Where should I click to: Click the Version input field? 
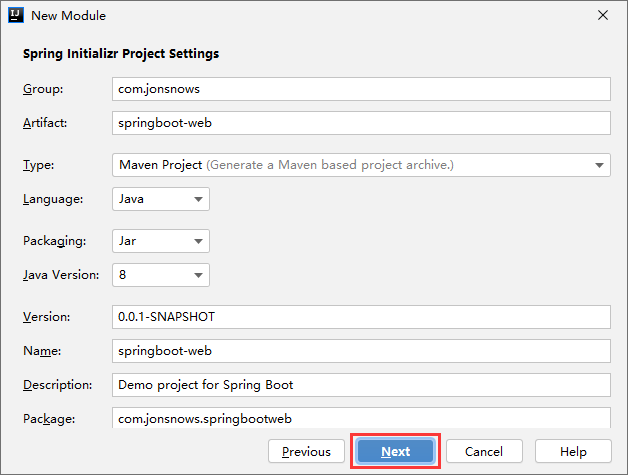361,317
